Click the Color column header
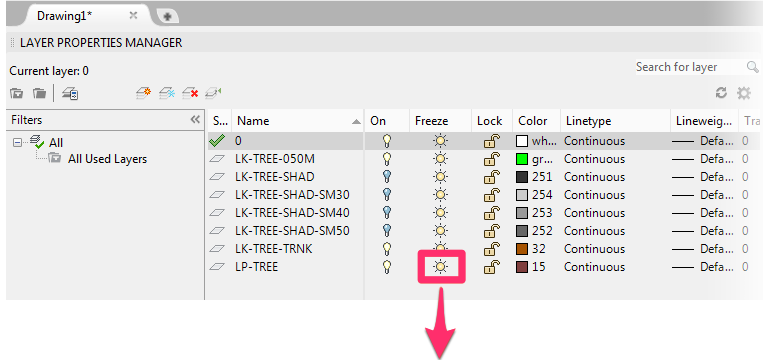Image resolution: width=765 pixels, height=360 pixels. click(x=536, y=121)
